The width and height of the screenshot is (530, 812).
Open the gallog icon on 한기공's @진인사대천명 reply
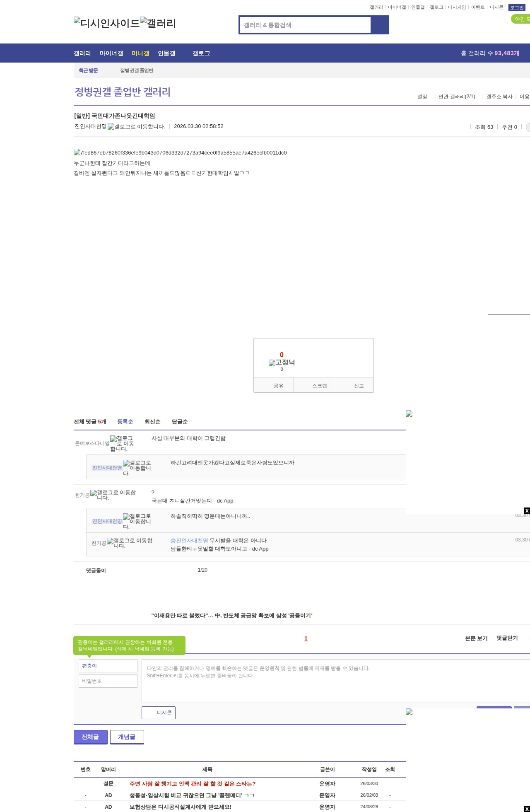coord(130,543)
